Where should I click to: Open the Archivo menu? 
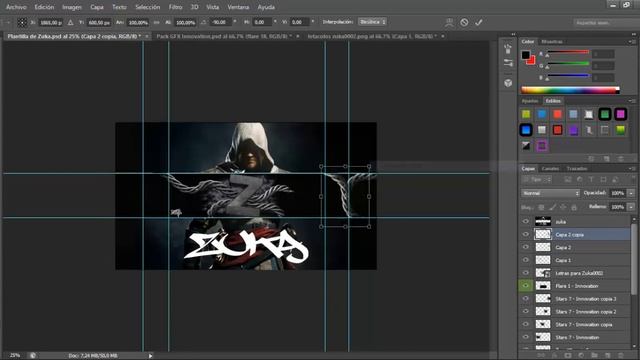click(16, 7)
